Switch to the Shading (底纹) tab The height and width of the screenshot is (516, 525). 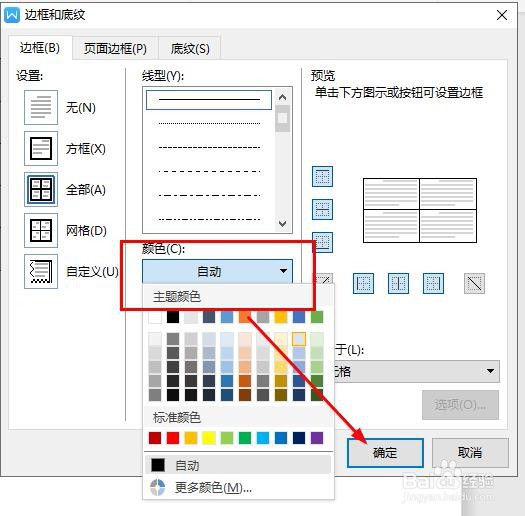[x=190, y=49]
